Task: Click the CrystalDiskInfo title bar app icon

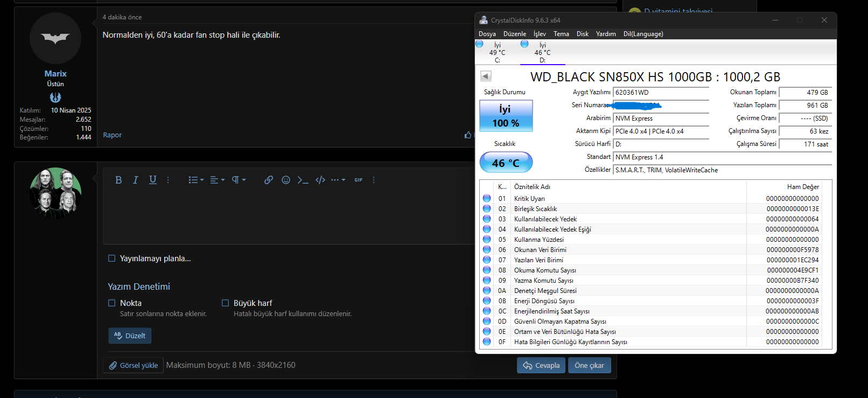Action: (x=483, y=20)
